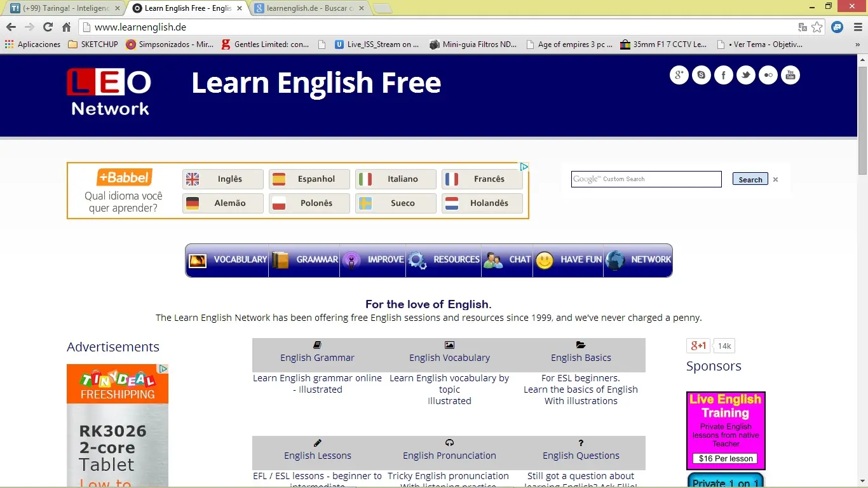Open the GRAMMAR menu item
Screen dimensions: 868x488
[304, 260]
